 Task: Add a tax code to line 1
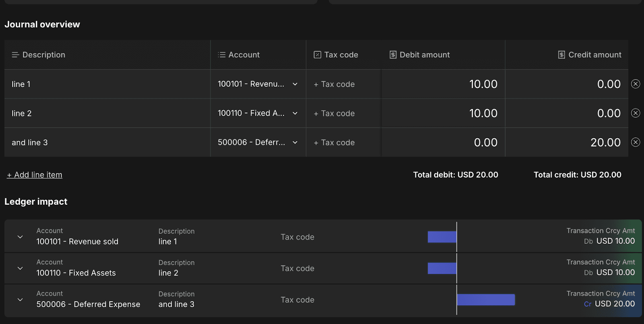[x=334, y=84]
